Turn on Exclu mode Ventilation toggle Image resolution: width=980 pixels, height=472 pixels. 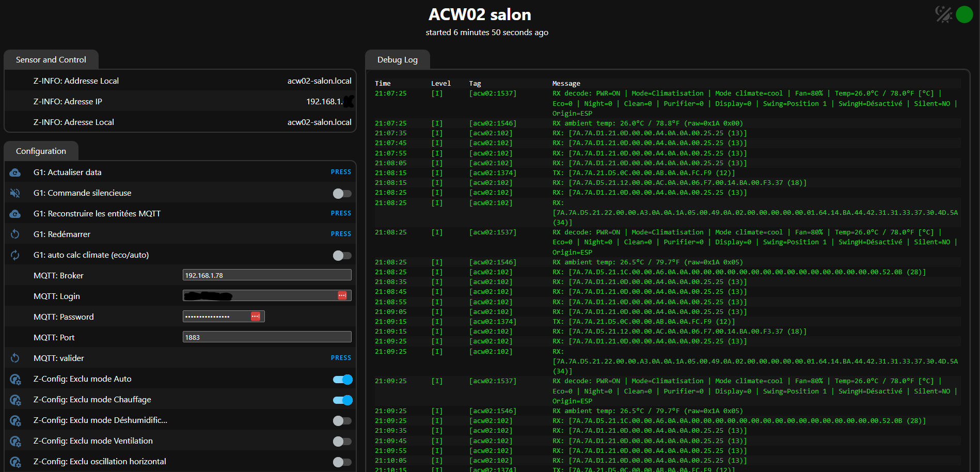click(x=342, y=442)
